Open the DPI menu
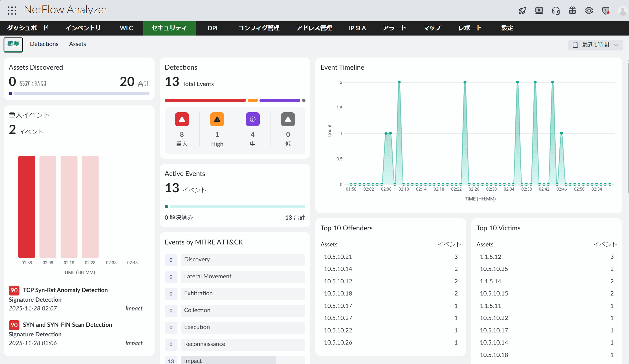The width and height of the screenshot is (629, 364). point(213,28)
